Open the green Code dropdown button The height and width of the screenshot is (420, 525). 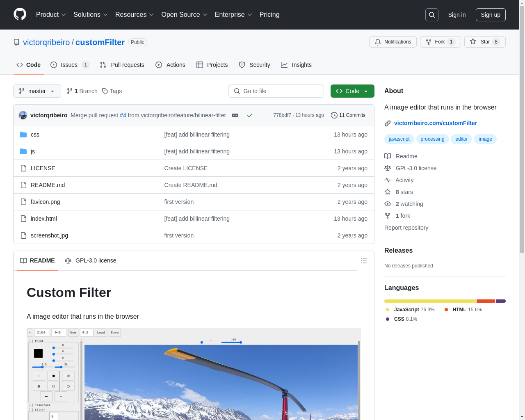click(352, 91)
